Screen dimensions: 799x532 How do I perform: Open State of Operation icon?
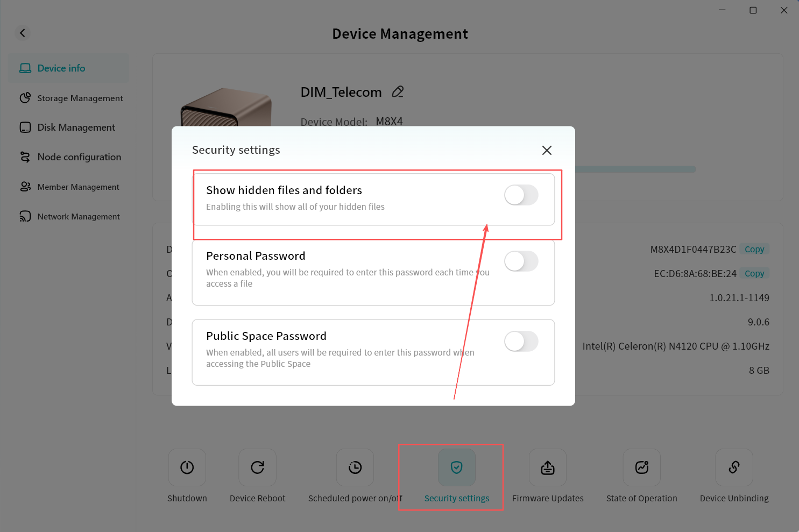[641, 467]
